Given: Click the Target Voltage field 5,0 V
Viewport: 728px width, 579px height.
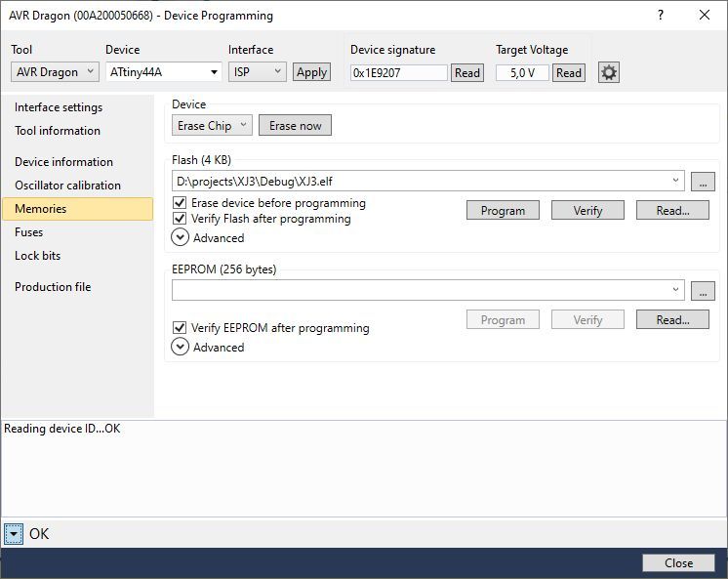Looking at the screenshot, I should (522, 73).
